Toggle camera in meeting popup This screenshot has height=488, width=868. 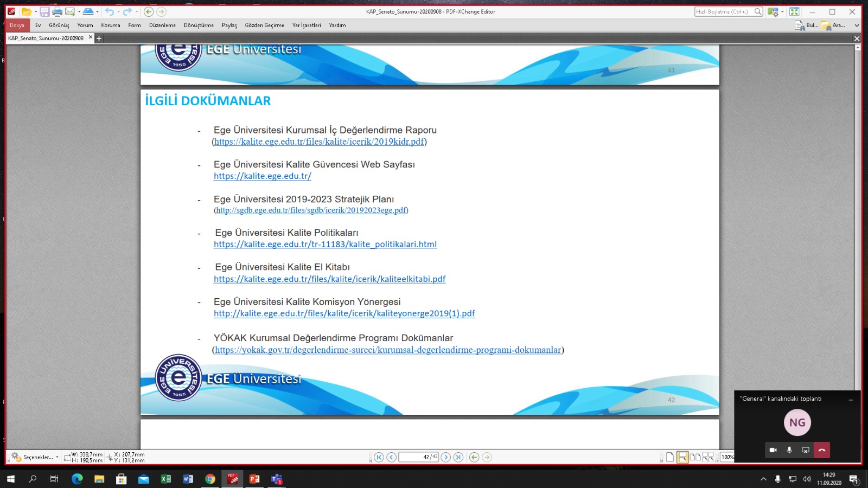tap(773, 450)
